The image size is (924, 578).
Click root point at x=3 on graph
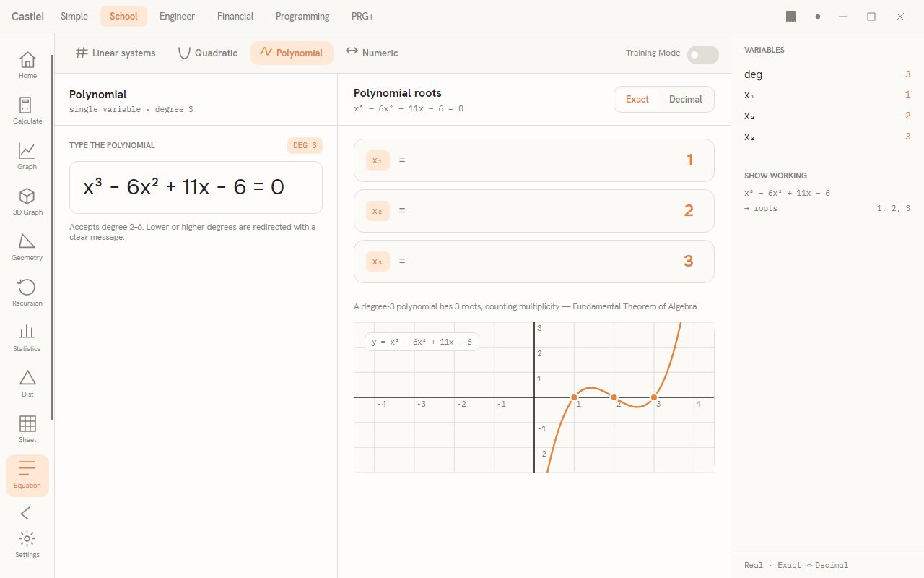click(x=654, y=397)
